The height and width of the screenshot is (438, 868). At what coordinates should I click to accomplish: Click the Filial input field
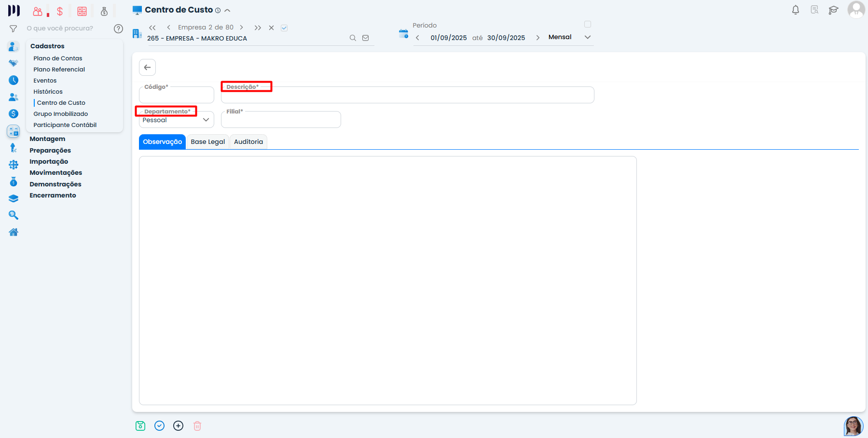pyautogui.click(x=281, y=119)
